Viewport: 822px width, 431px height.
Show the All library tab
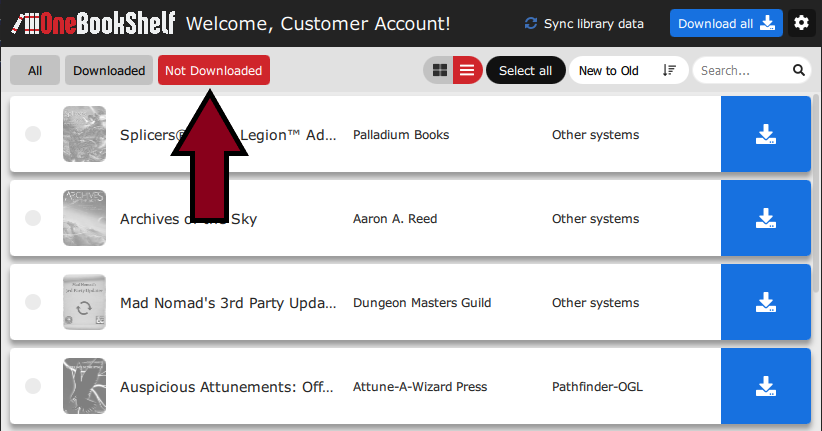(35, 71)
